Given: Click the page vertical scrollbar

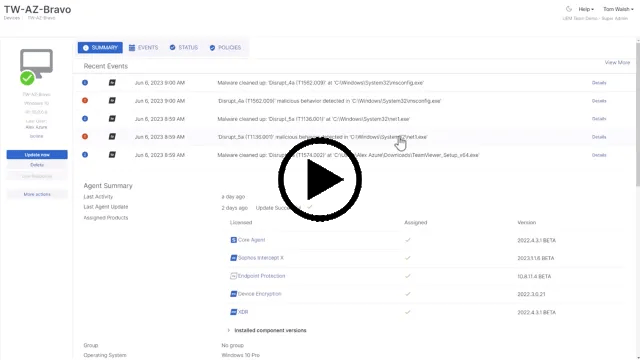Looking at the screenshot, I should click(x=638, y=114).
